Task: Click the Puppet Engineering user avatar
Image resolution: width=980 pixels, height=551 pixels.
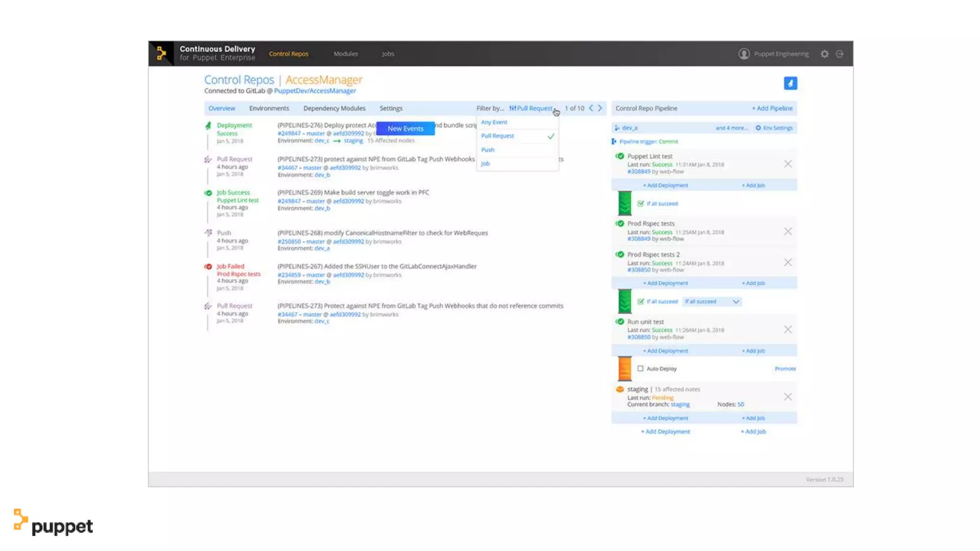Action: [744, 54]
